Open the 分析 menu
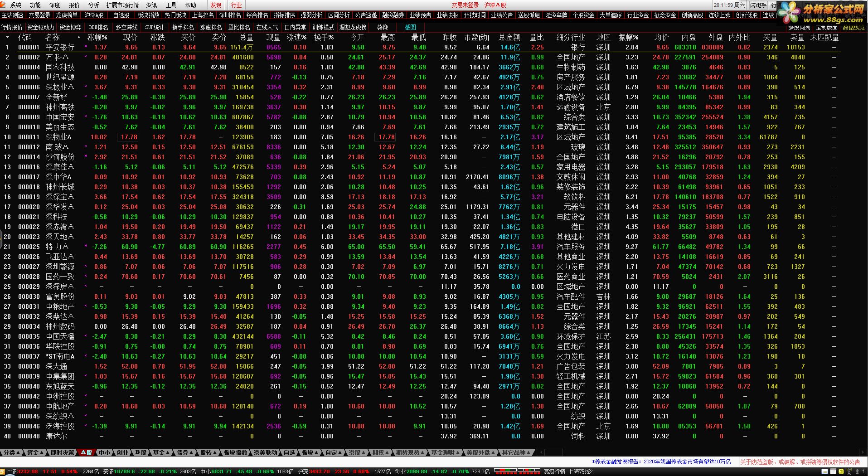This screenshot has height=476, width=868. tap(93, 5)
